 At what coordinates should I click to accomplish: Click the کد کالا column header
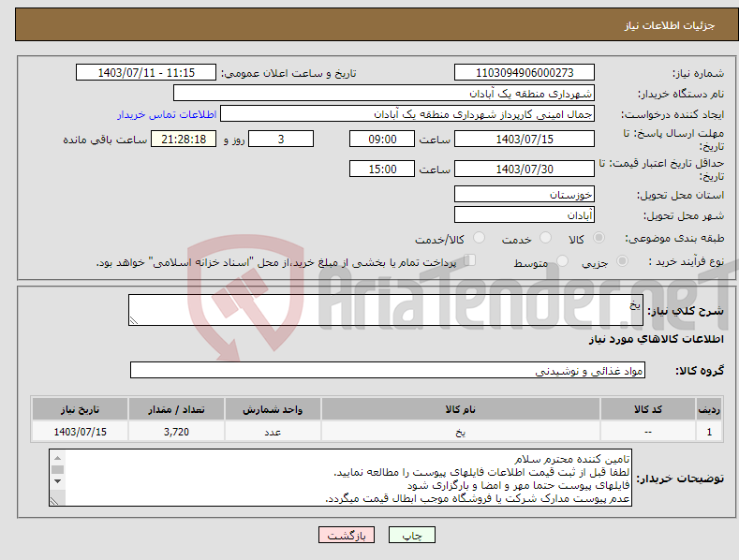coord(648,409)
